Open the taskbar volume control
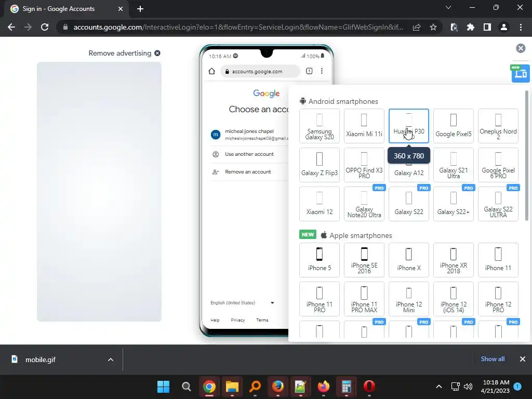 coord(468,387)
